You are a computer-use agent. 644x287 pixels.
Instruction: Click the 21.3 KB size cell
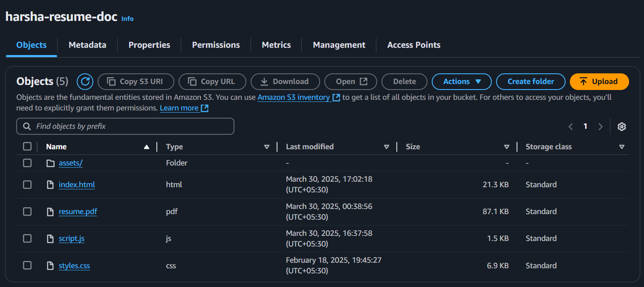[495, 185]
